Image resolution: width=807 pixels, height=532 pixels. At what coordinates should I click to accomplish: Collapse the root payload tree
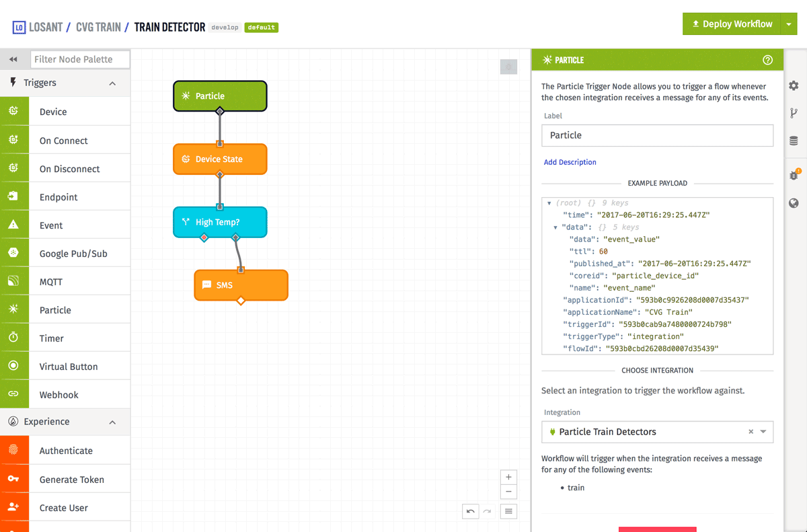549,203
